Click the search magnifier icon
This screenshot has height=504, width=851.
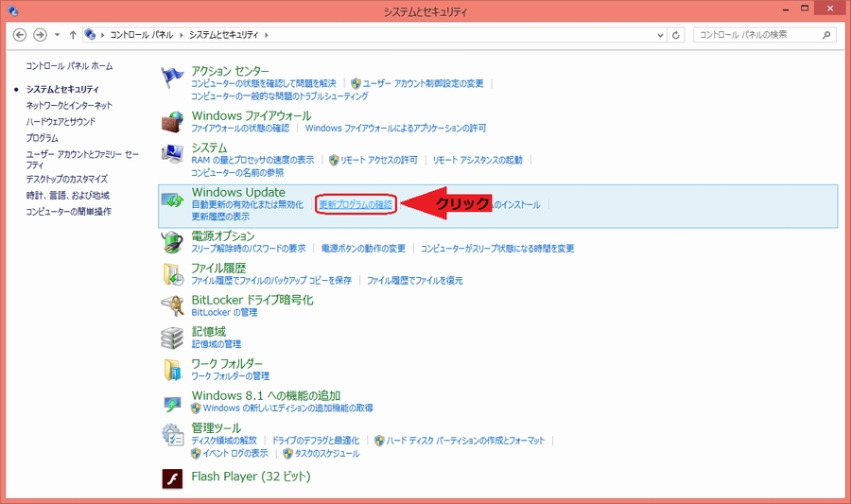coord(826,35)
